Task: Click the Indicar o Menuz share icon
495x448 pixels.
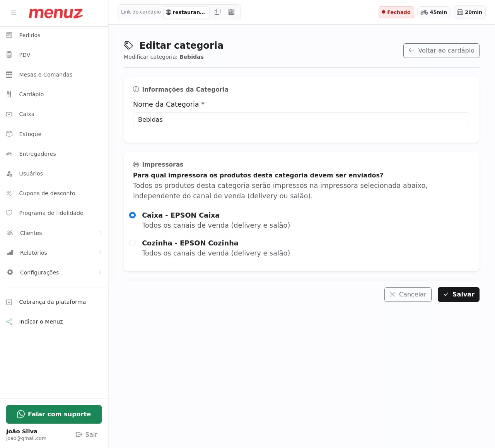Action: 9,322
